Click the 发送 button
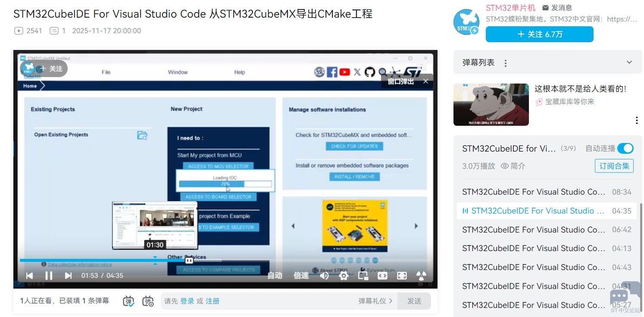 pos(414,301)
